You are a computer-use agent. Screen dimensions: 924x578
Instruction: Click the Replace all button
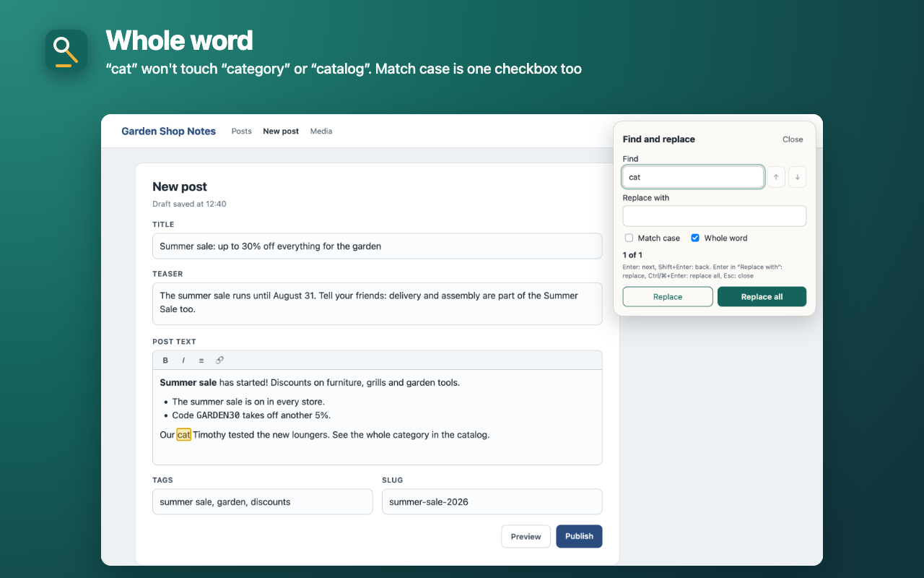tap(762, 297)
